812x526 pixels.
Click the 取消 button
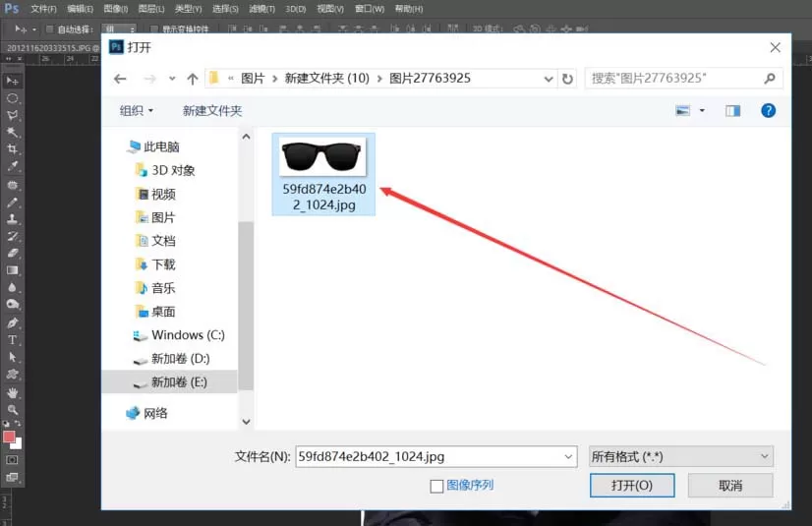[730, 485]
